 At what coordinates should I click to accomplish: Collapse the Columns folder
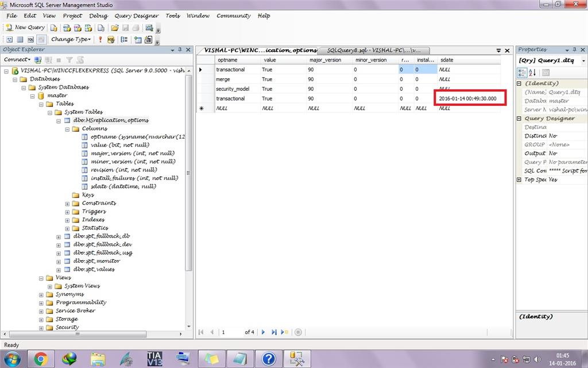click(67, 129)
